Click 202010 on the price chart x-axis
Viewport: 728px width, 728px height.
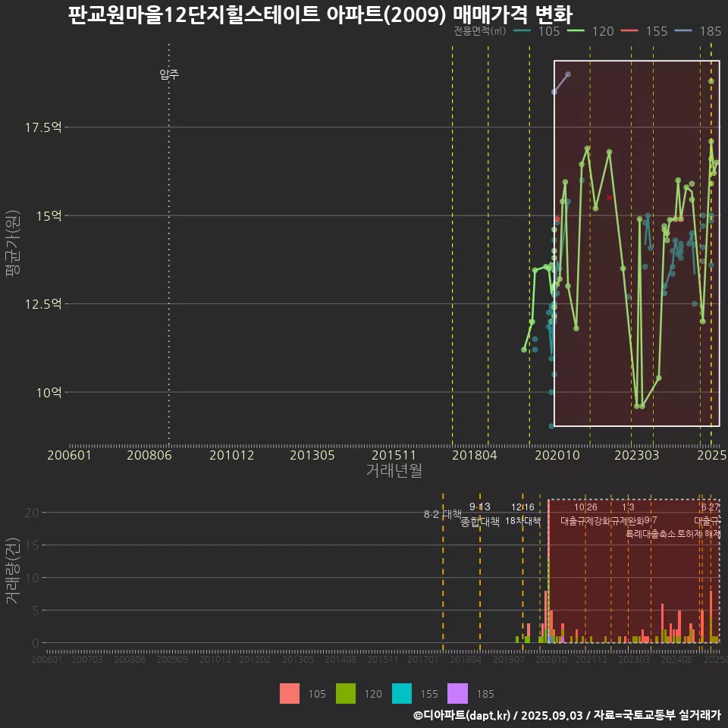coord(557,455)
